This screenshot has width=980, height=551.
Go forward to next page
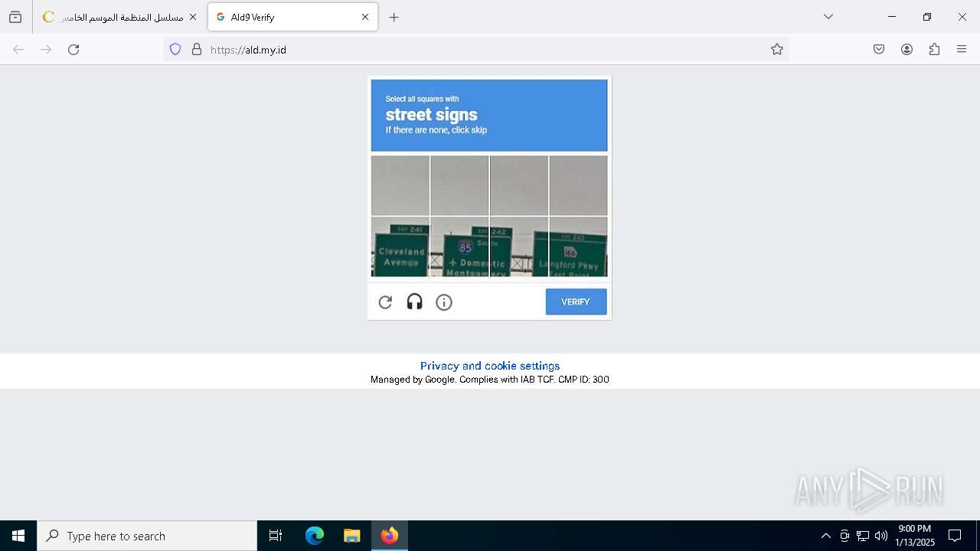[46, 50]
